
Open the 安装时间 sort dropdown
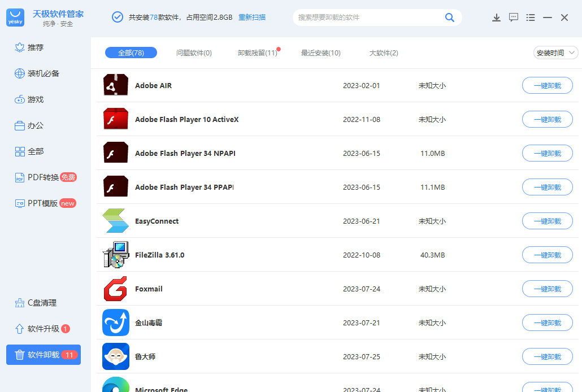(555, 53)
